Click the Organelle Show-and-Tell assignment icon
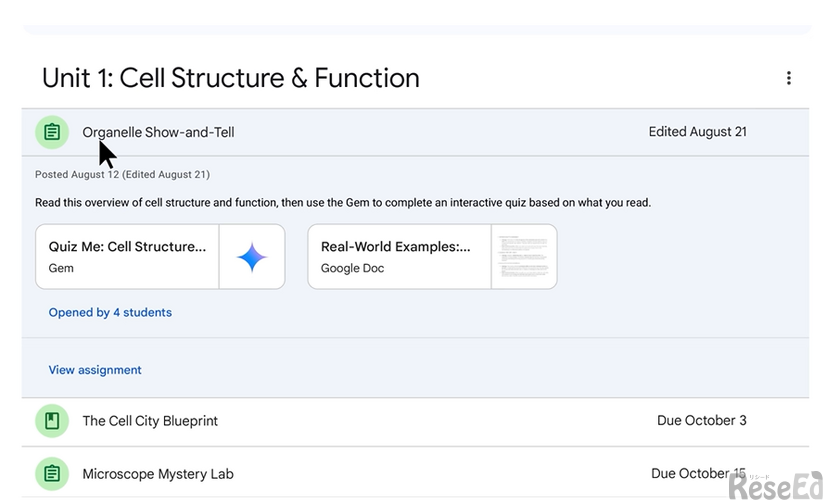Viewport: 826px width, 502px height. [52, 132]
